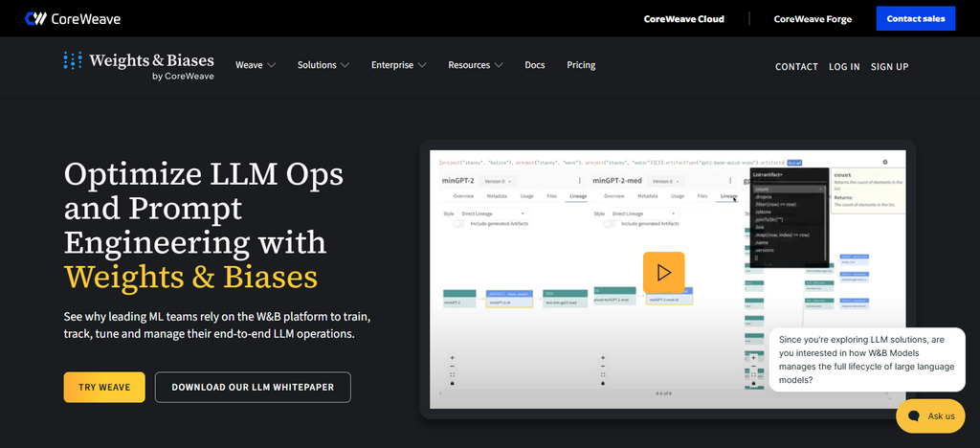Click the test-min-gpt2-load run node
This screenshot has height=448, width=980.
point(565,298)
